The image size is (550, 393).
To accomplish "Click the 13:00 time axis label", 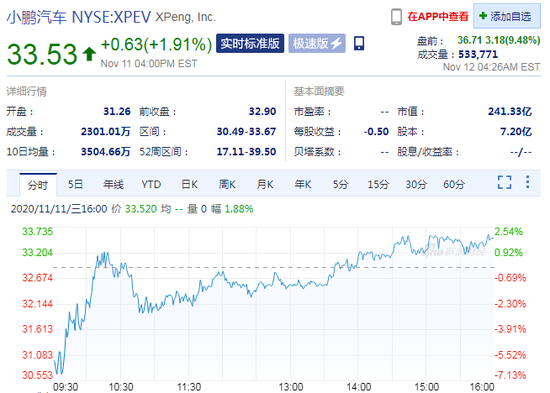I will click(291, 387).
